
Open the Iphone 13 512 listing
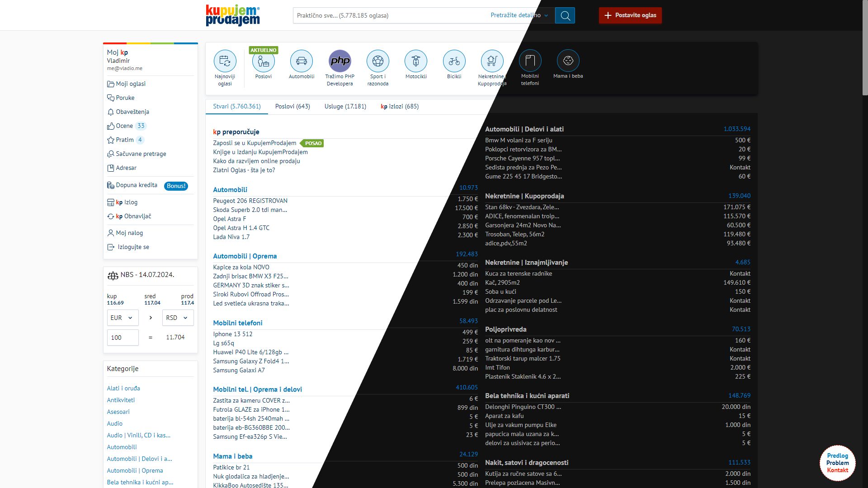[233, 334]
